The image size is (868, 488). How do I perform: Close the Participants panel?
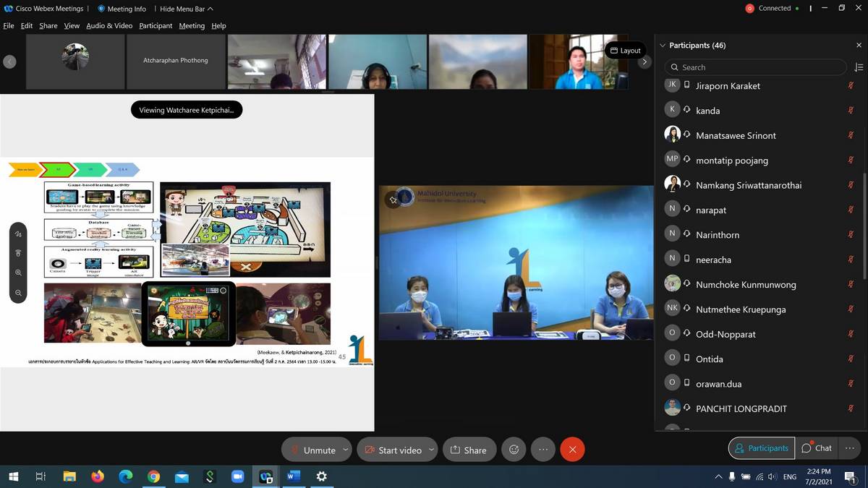click(859, 45)
